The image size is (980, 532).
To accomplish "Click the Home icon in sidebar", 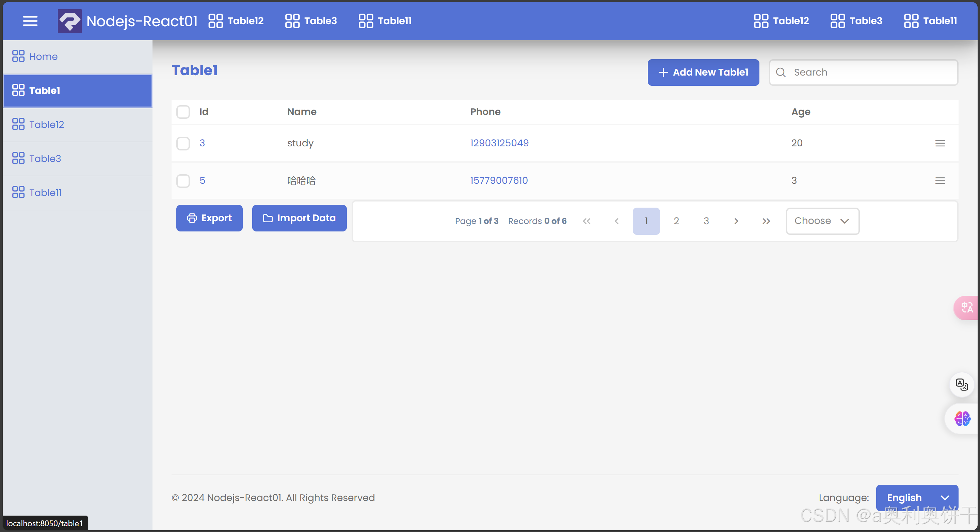I will click(x=18, y=56).
